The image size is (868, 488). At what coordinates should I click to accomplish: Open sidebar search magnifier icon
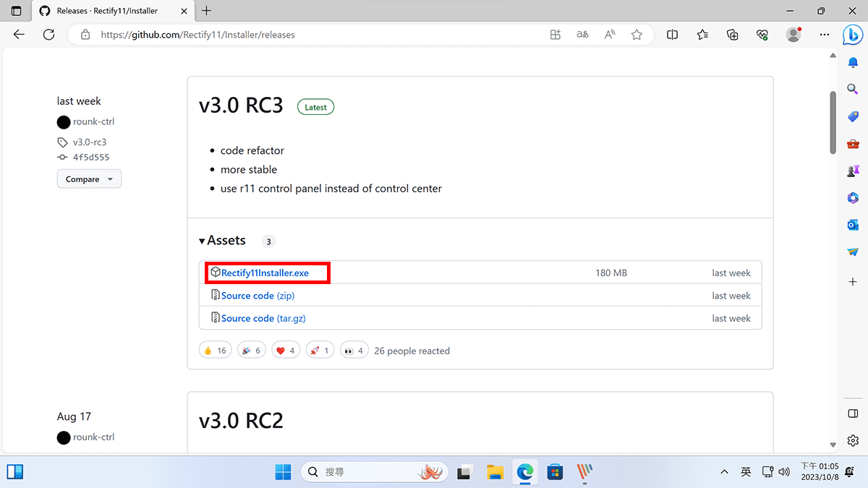point(852,89)
